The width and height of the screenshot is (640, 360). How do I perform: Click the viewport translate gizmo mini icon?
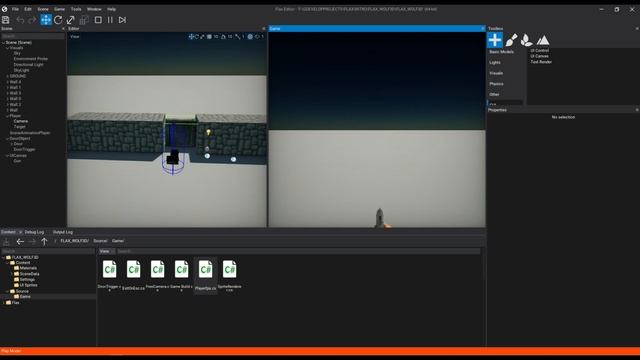click(191, 37)
